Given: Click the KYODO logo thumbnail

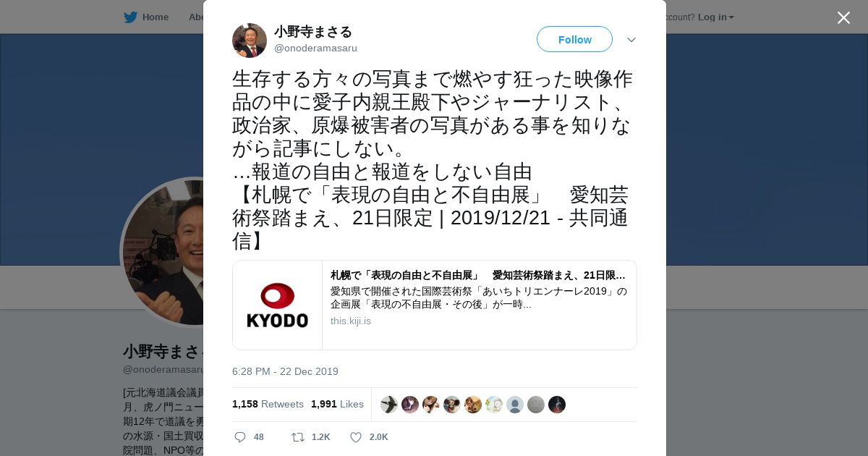Looking at the screenshot, I should (278, 305).
